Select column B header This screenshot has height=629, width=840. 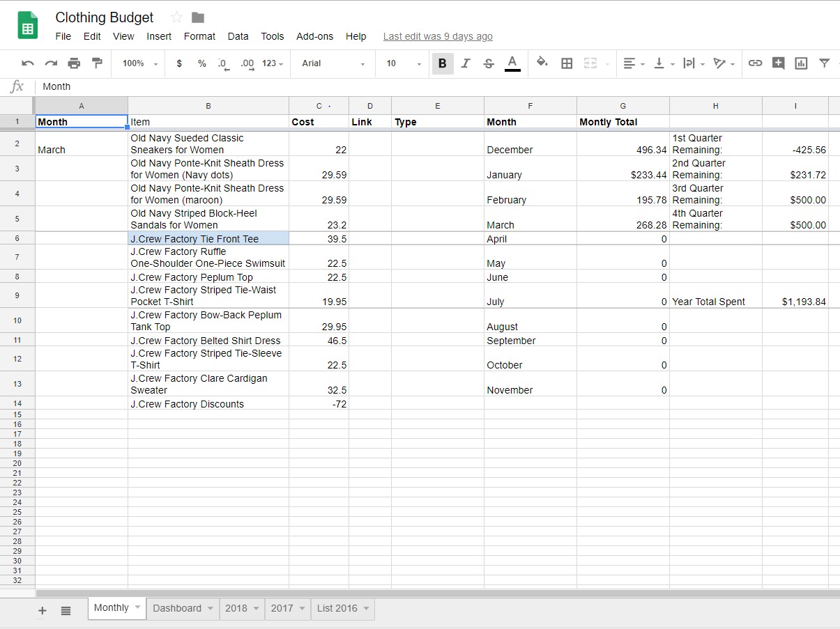(208, 106)
